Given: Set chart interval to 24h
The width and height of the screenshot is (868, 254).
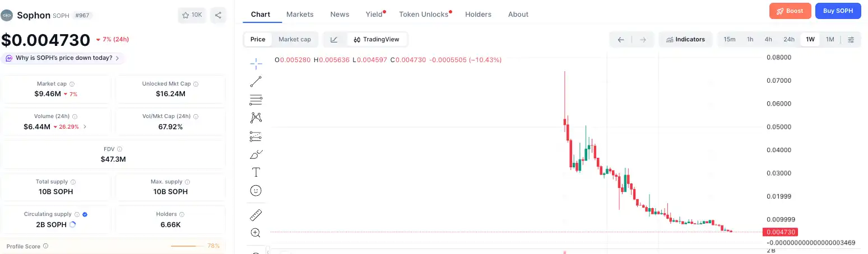Looking at the screenshot, I should (x=789, y=39).
